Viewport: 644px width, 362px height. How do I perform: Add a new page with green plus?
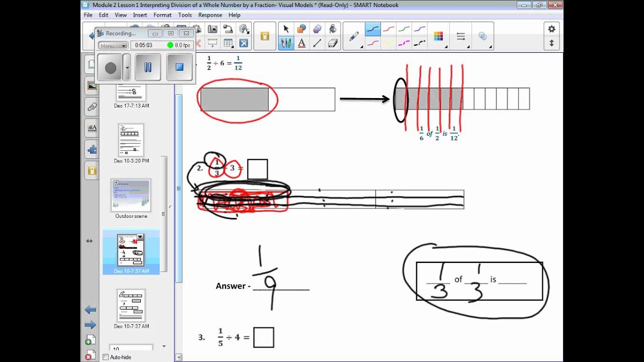tap(90, 340)
